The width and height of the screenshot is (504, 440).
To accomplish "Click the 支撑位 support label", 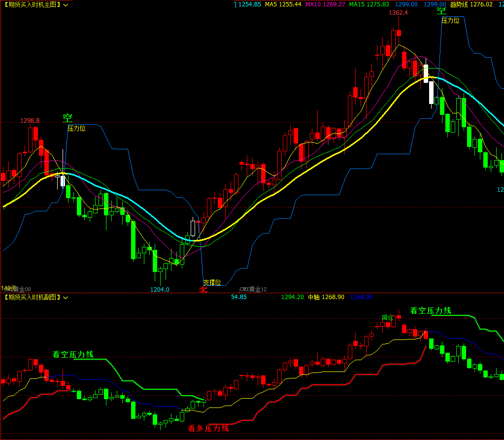I will click(x=212, y=282).
